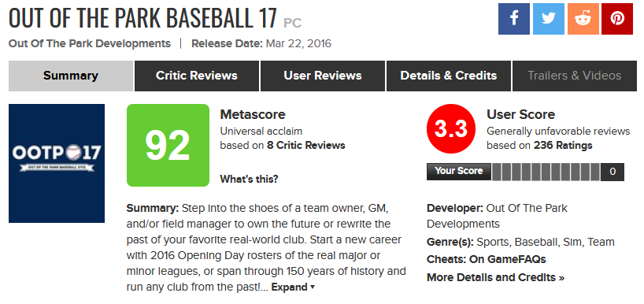This screenshot has height=304, width=644.
Task: Open the Critic Reviews tab
Action: click(197, 76)
